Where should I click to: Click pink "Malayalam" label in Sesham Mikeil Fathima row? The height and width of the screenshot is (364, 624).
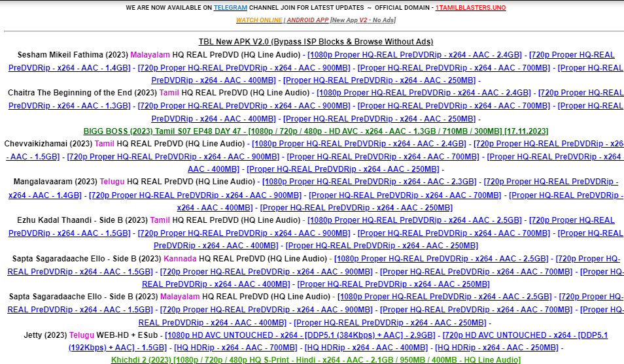[x=150, y=55]
